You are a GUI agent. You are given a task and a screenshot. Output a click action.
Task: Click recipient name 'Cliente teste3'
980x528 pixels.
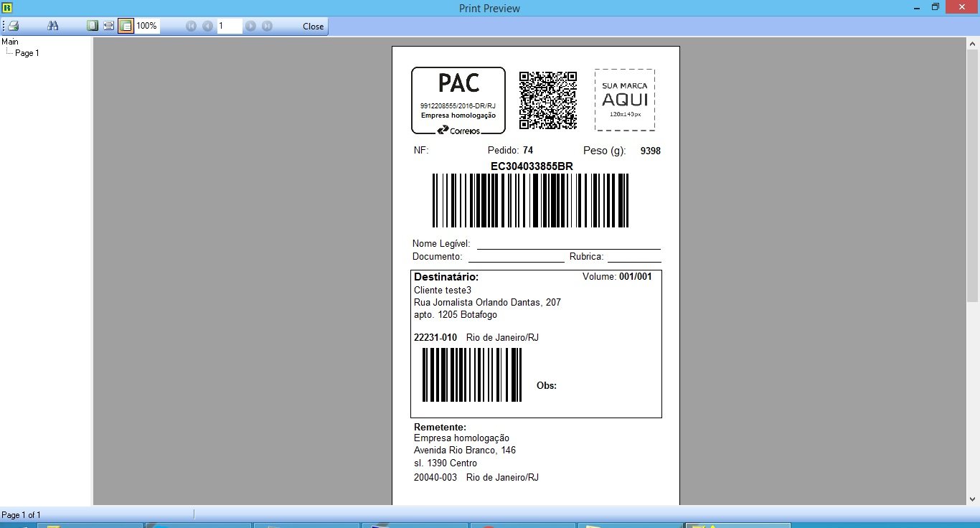tap(443, 291)
